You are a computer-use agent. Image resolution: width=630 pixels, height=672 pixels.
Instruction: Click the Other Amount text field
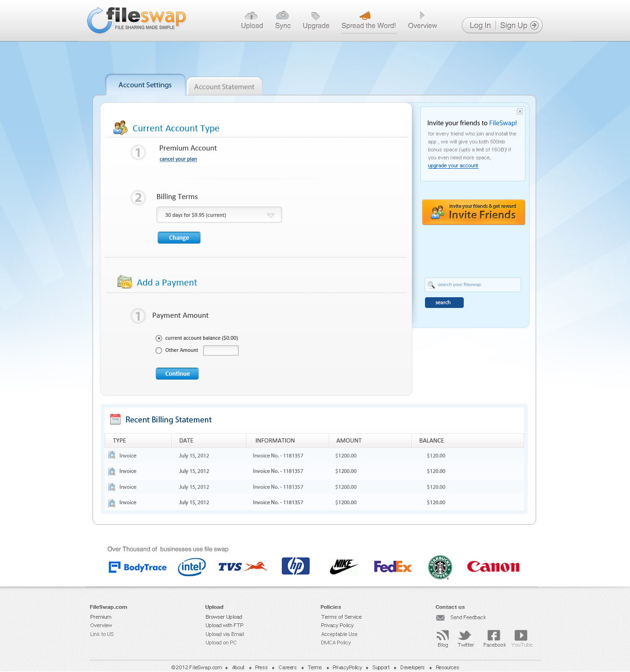[221, 350]
